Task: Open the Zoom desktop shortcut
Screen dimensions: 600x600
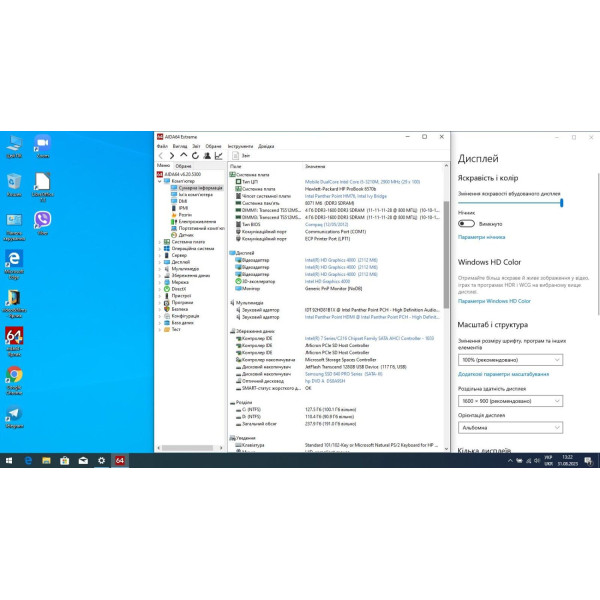Action: [42, 147]
